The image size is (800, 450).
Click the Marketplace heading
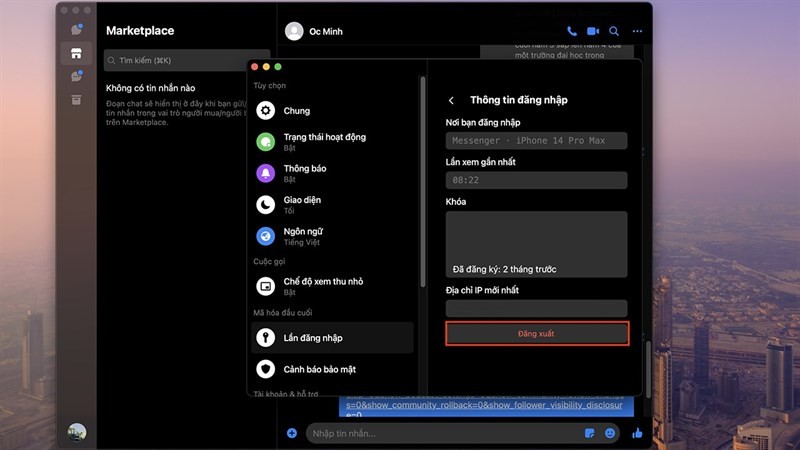(x=140, y=31)
